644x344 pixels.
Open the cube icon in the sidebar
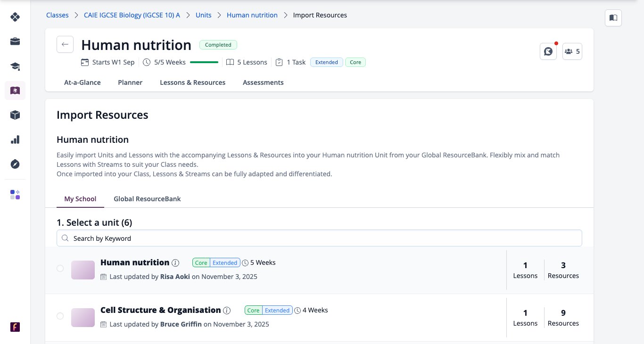coord(15,115)
